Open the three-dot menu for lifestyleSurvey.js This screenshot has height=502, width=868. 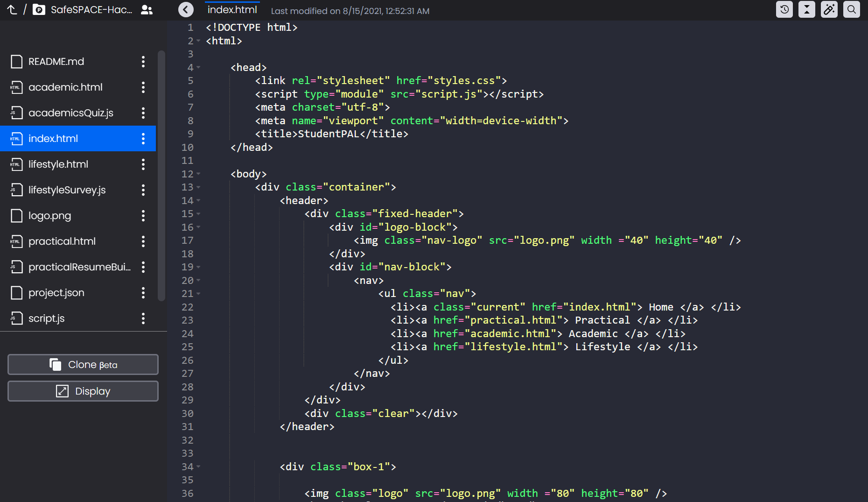pyautogui.click(x=143, y=190)
